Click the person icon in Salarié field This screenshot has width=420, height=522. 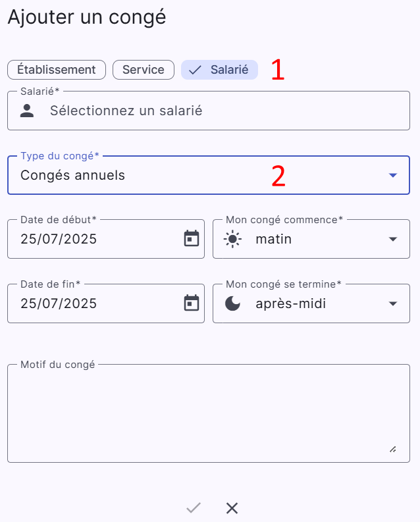(x=27, y=111)
